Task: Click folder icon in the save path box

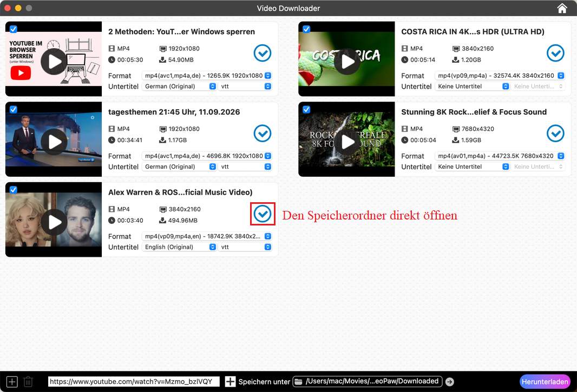Action: pos(298,381)
